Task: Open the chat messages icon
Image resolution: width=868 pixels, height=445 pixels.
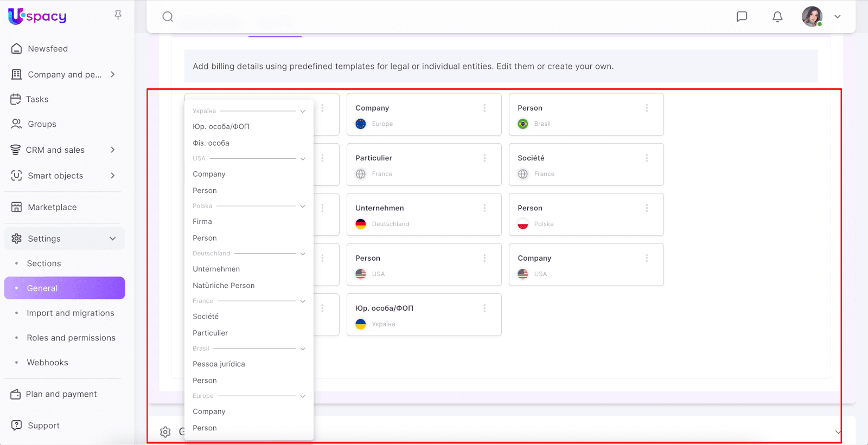Action: point(742,17)
